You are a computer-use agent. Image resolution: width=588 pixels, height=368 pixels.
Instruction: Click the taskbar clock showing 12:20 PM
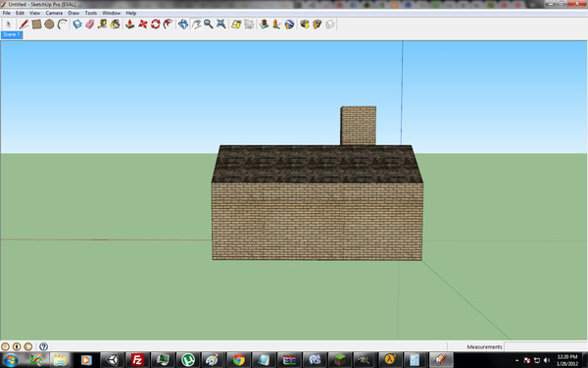(x=567, y=360)
